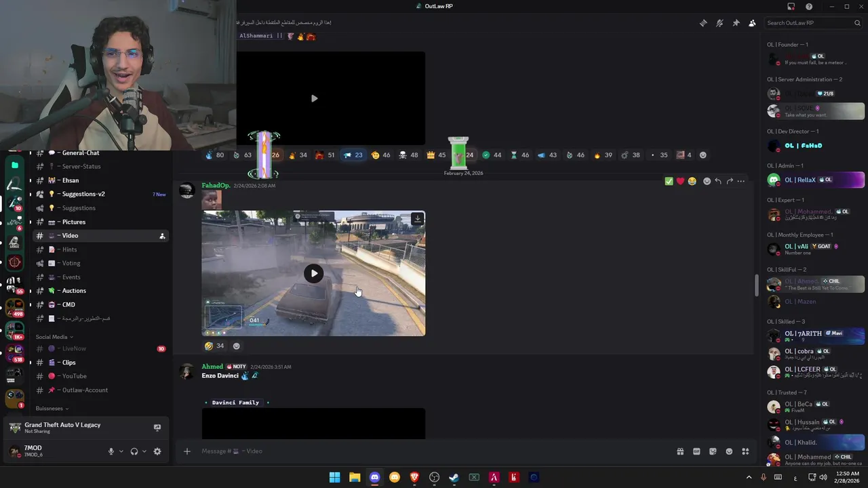Open the gift icon in message bar
Image resolution: width=868 pixels, height=488 pixels.
tap(680, 451)
